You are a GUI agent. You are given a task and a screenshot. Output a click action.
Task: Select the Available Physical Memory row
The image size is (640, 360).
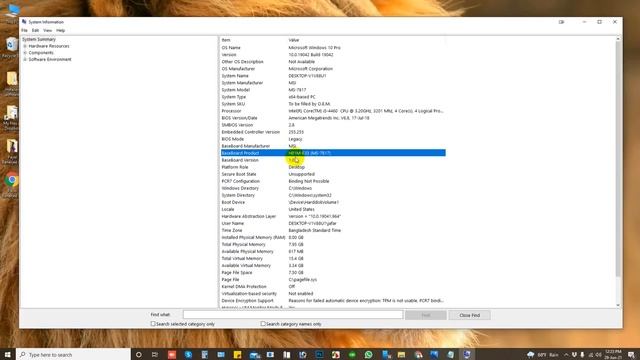point(333,251)
